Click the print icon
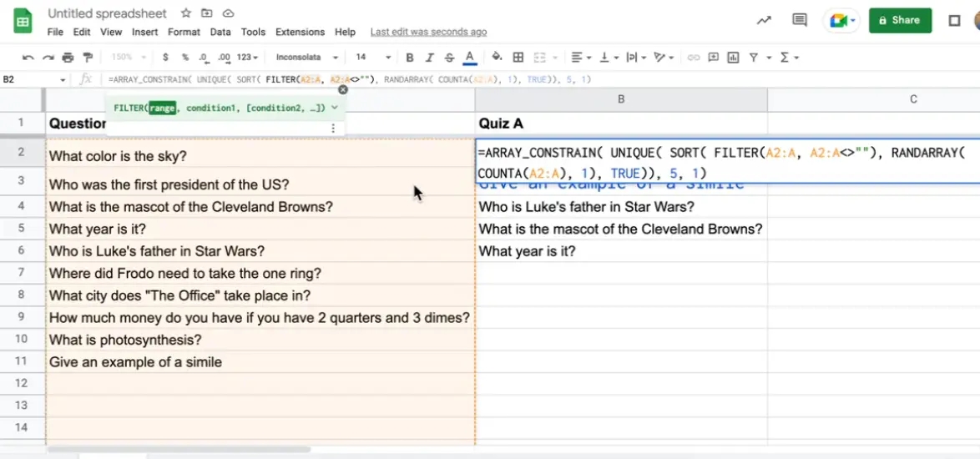Screen dimensions: 980x459 click(68, 58)
